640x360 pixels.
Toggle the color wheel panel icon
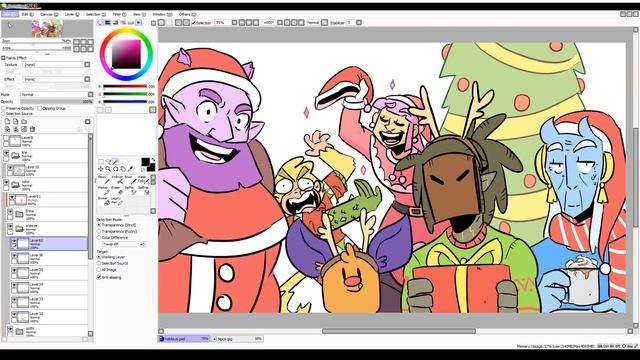100,23
